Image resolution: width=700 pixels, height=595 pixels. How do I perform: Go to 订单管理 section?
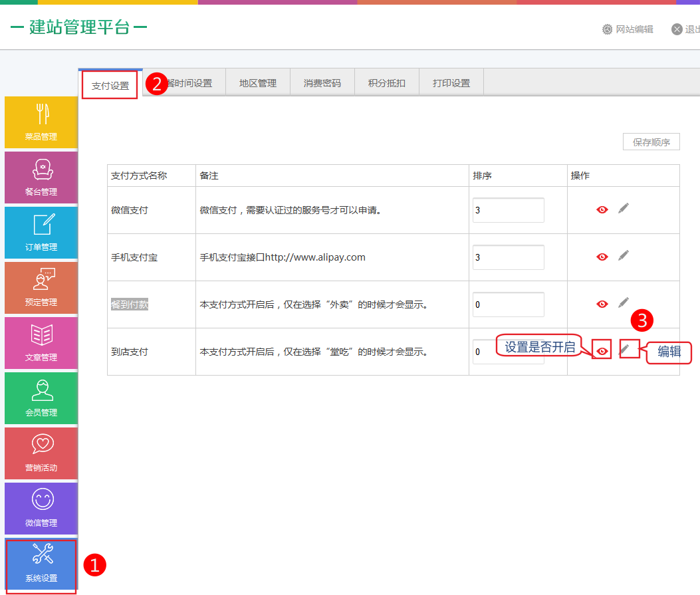(41, 233)
